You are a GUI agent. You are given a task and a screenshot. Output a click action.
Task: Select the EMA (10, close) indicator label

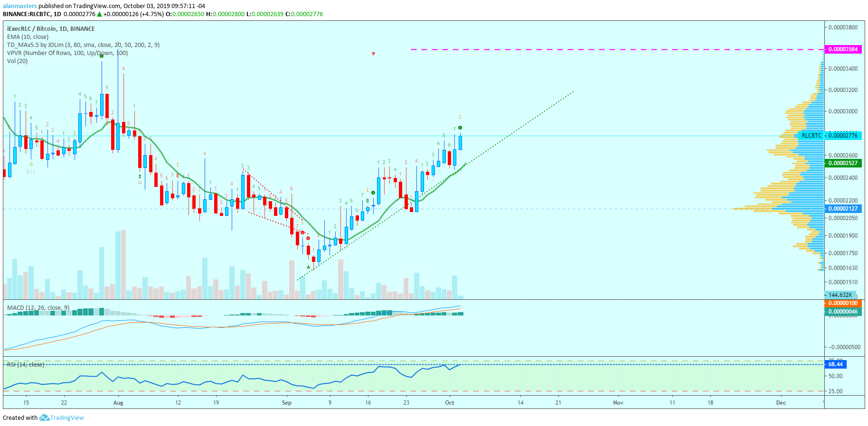pyautogui.click(x=28, y=37)
